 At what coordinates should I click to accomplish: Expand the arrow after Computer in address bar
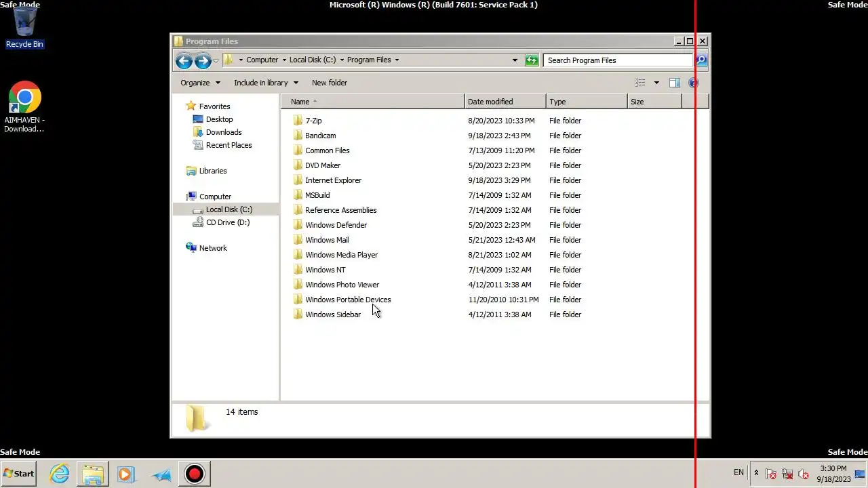(x=283, y=60)
